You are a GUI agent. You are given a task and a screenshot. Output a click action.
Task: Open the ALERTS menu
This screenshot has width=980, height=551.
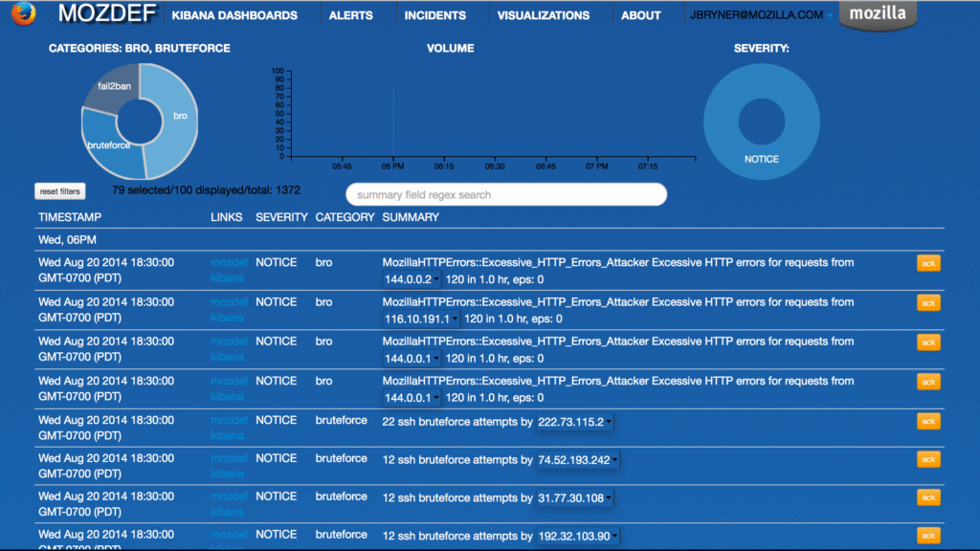point(350,15)
